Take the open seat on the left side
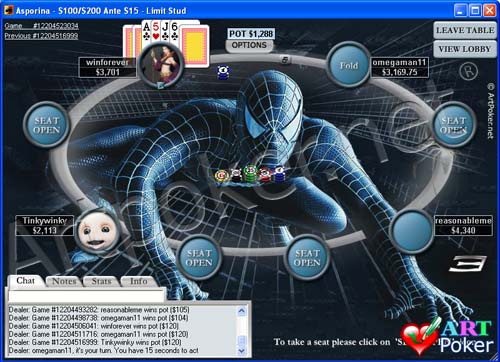 (x=47, y=125)
